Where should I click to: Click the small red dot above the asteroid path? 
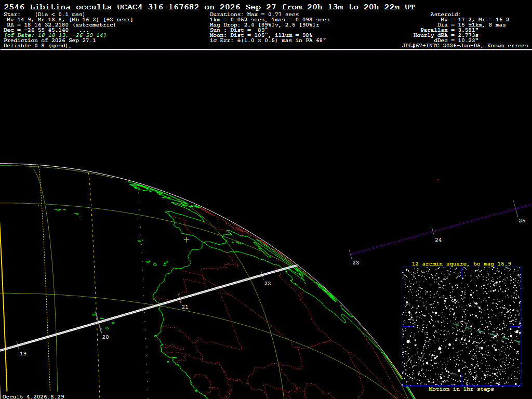437,180
